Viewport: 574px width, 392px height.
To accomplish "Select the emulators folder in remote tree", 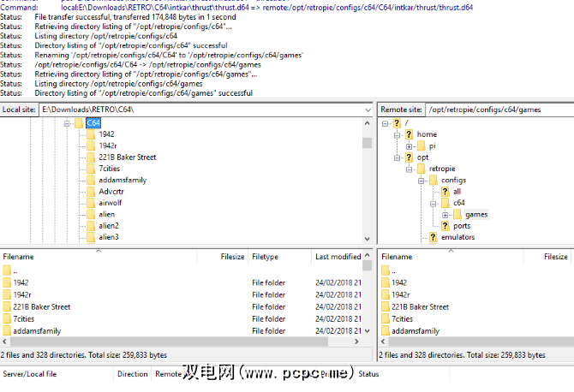I will [x=458, y=237].
